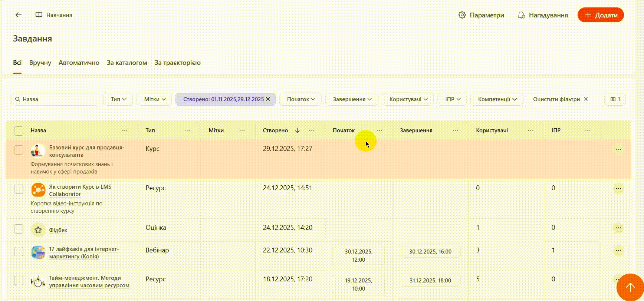644x301 pixels.
Task: Open row actions menu for Фідбек
Action: pos(618,228)
